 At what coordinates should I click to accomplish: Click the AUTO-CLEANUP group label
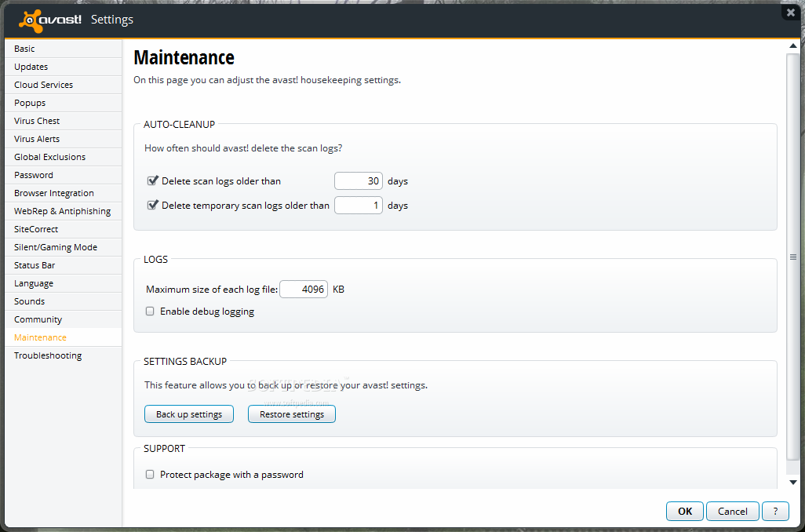coord(179,124)
